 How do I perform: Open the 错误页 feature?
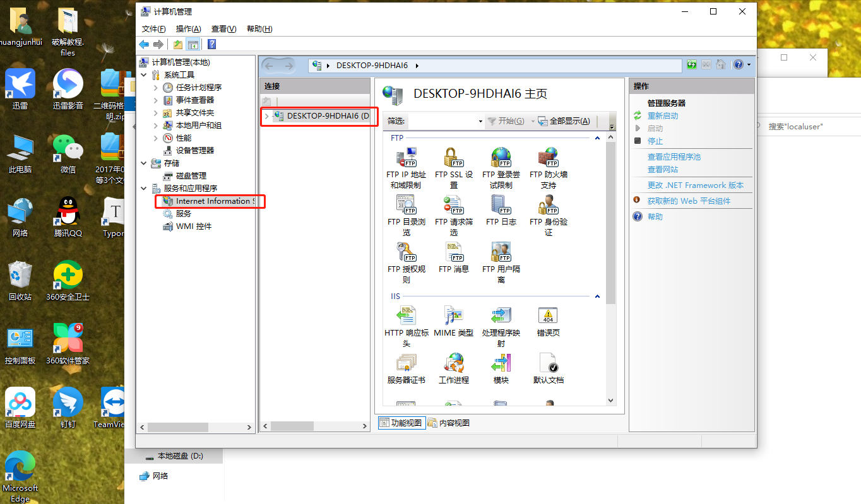(x=548, y=322)
